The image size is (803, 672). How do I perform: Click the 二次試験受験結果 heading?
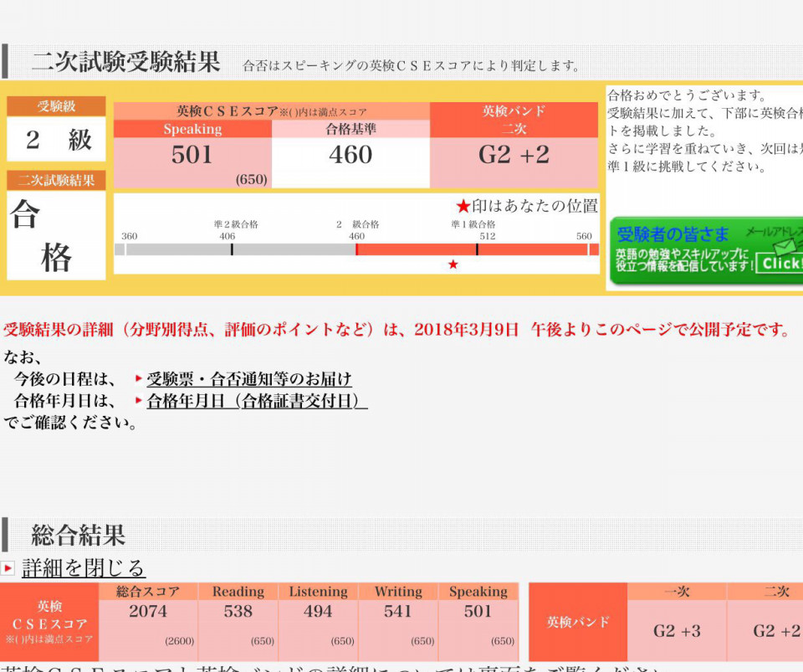[126, 62]
